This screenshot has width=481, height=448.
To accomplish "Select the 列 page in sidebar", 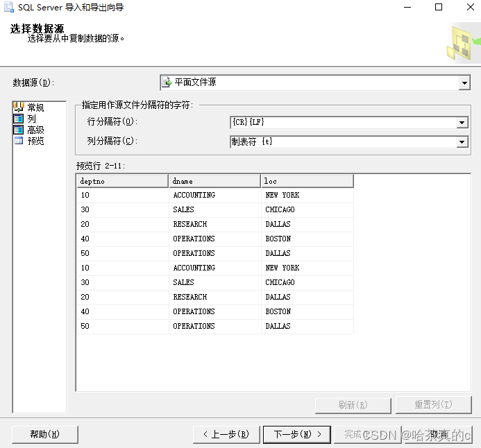I will pyautogui.click(x=32, y=119).
